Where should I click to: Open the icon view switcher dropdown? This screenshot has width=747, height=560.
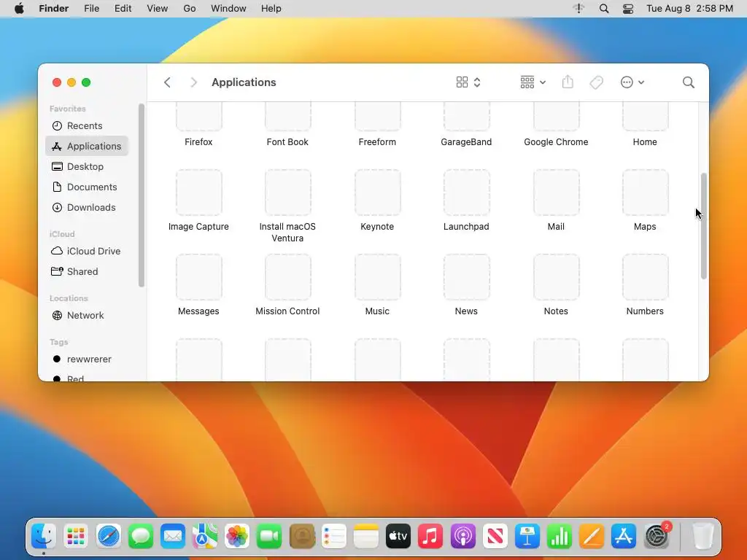point(468,82)
